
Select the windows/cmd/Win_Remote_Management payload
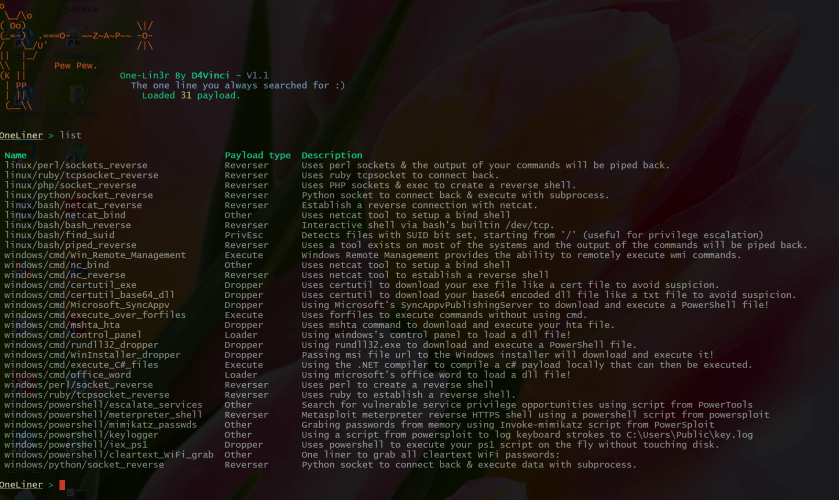95,255
